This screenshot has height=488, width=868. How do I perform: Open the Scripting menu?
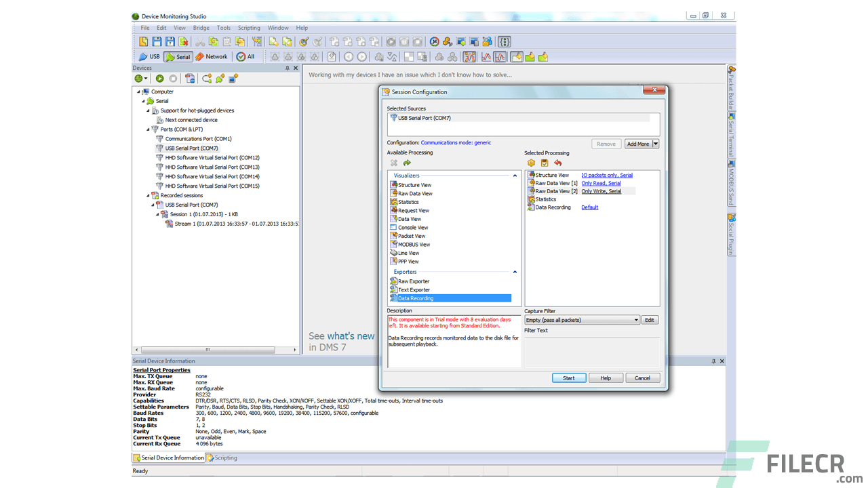(249, 28)
